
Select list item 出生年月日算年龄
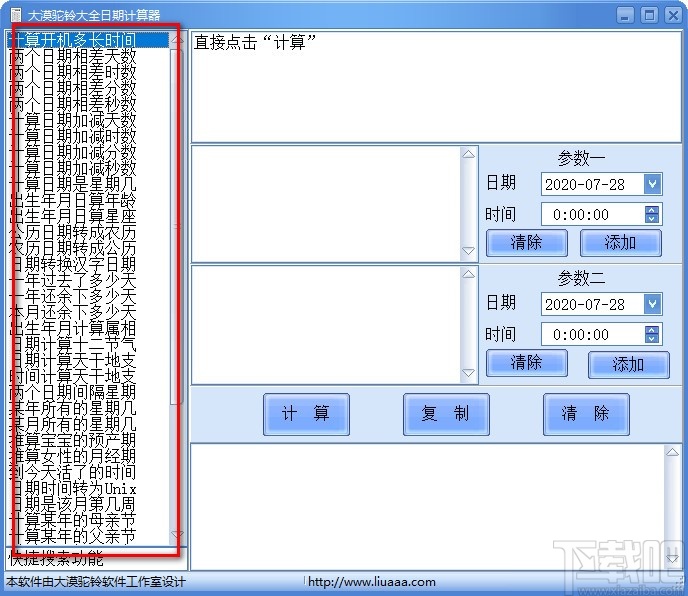88,200
